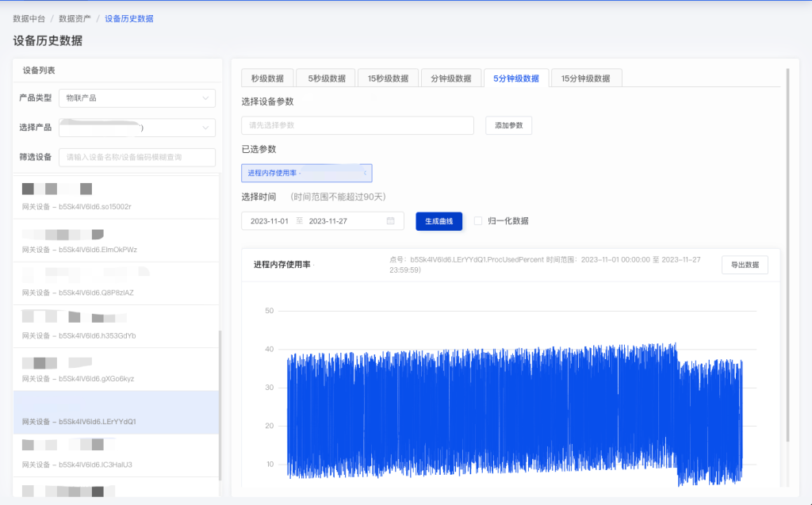Viewport: 812px width, 505px height.
Task: Click the 添加参数 button
Action: pos(508,125)
